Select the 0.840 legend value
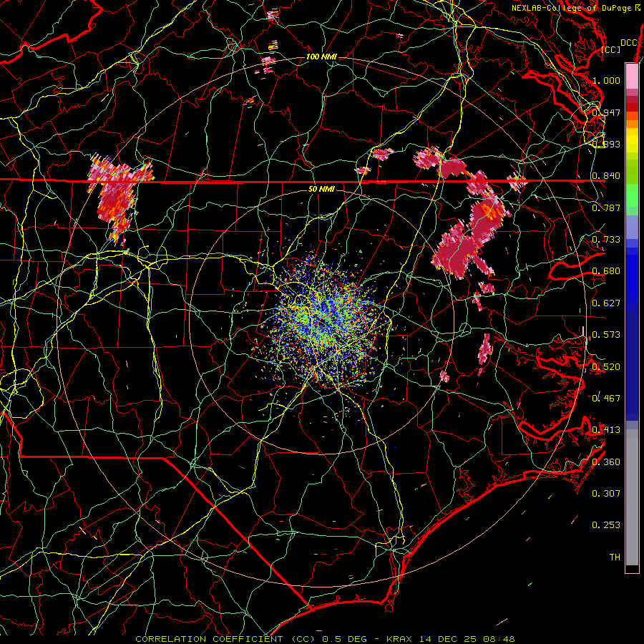This screenshot has height=644, width=644. [606, 176]
